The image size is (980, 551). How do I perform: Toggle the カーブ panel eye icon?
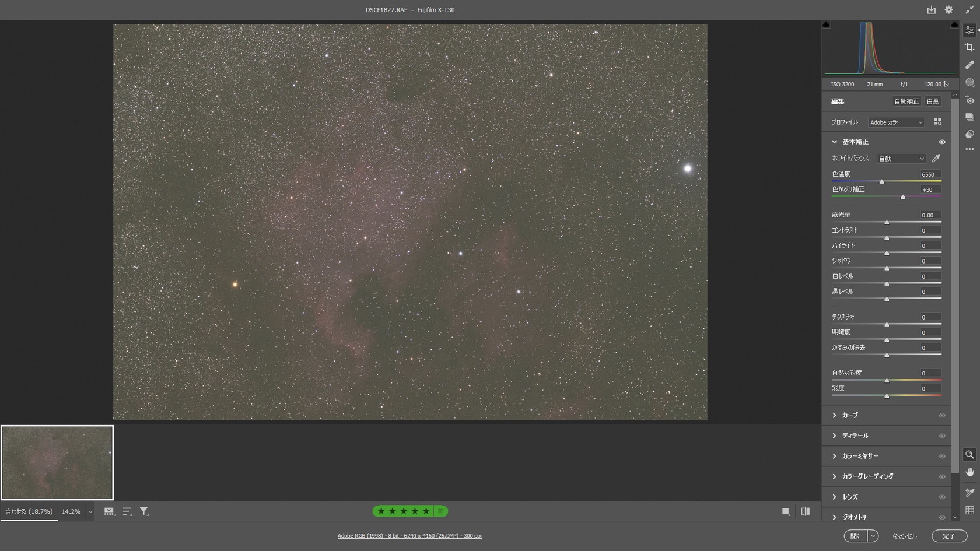[x=942, y=415]
